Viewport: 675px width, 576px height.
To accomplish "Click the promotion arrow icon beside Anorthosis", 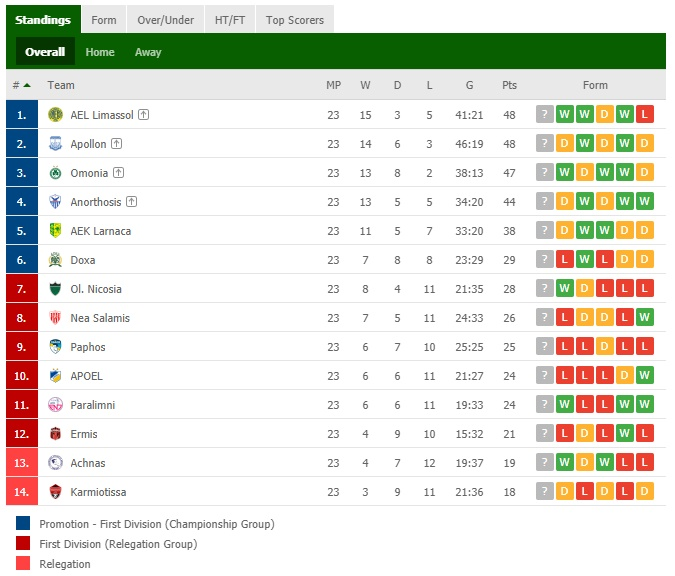I will click(131, 201).
